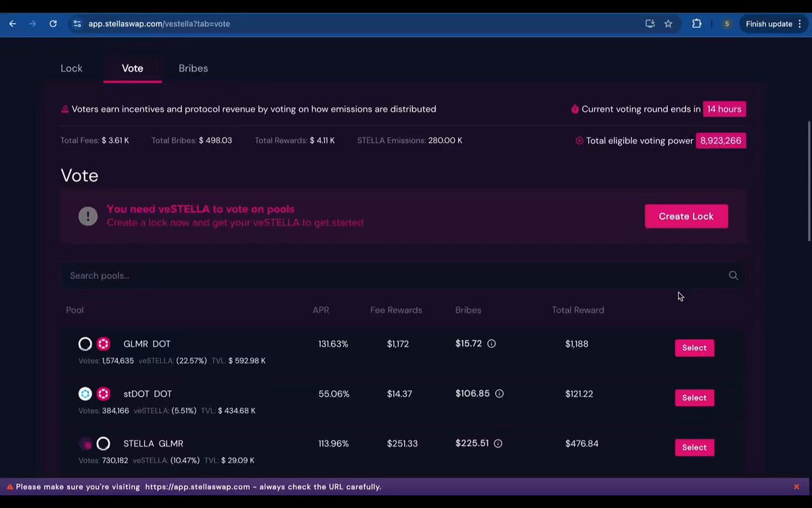The height and width of the screenshot is (508, 812).
Task: Click the stDOT token icon
Action: click(x=85, y=394)
